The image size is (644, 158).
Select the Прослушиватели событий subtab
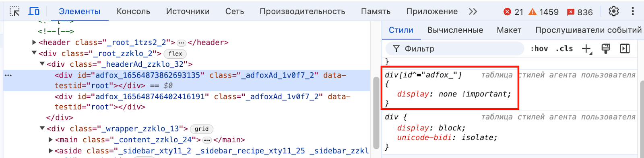coord(588,30)
